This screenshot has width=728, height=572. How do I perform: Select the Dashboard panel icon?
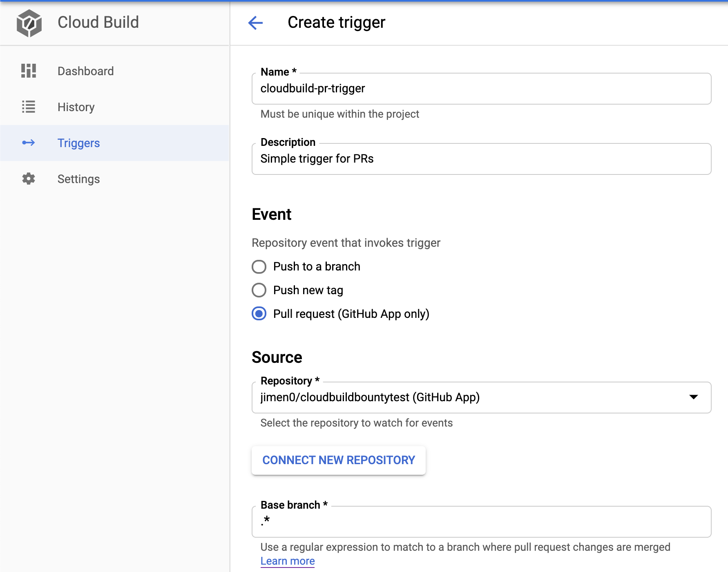point(28,71)
